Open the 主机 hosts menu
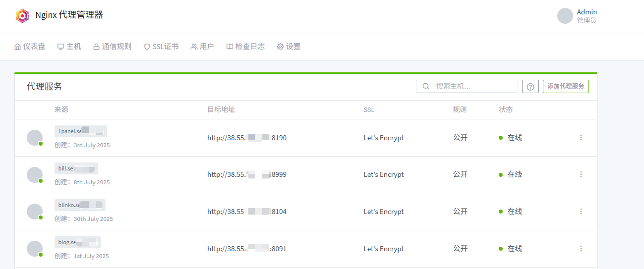Screen dimensions: 644x269 coord(69,47)
